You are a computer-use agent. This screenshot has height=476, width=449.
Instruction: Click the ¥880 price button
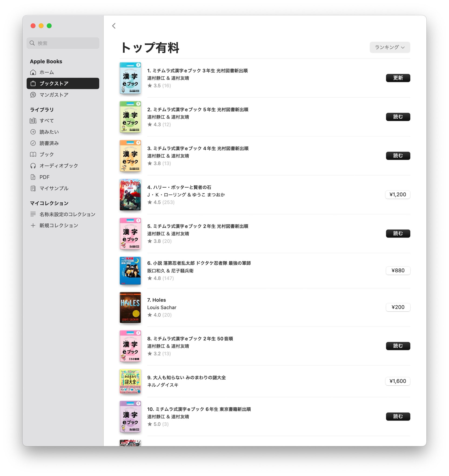point(398,271)
